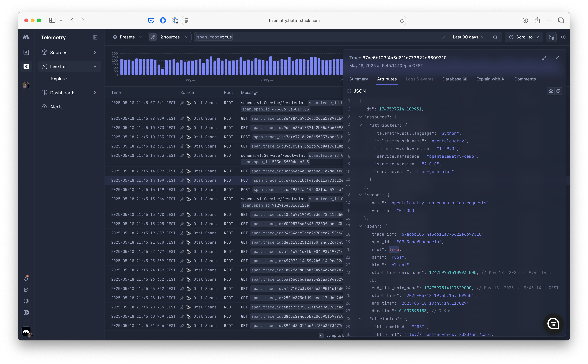Open the lightning quick-actions sidebar icon
The image size is (588, 364).
[x=26, y=53]
